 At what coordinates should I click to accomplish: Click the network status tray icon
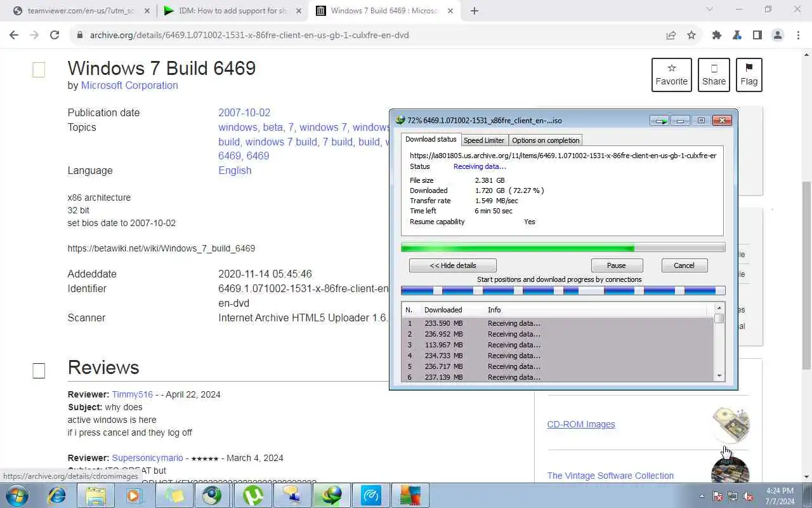(733, 496)
